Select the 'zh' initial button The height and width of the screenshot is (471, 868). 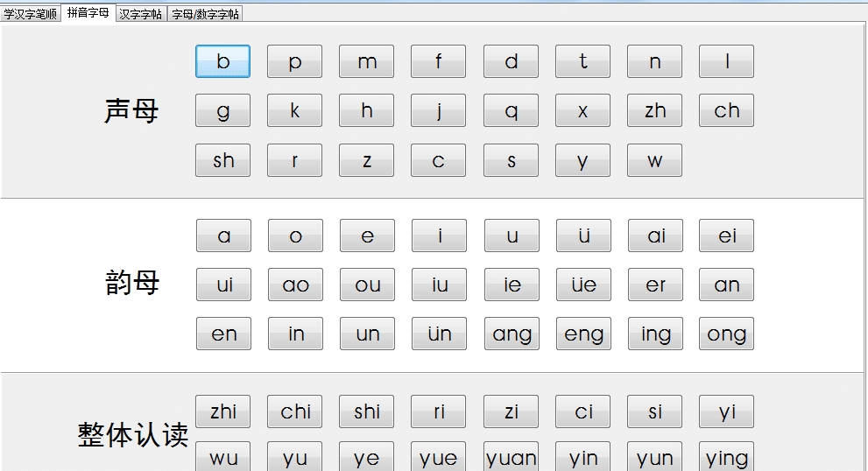[x=654, y=111]
